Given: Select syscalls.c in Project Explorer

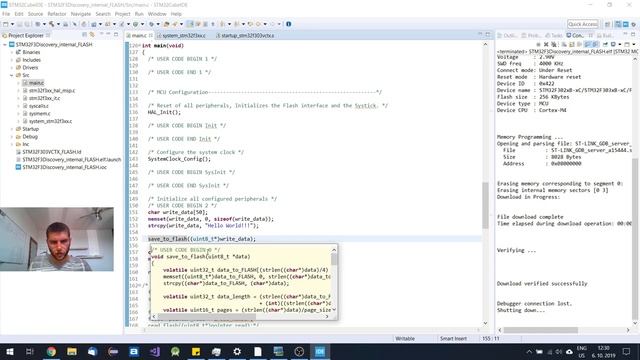Looking at the screenshot, I should click(x=38, y=106).
